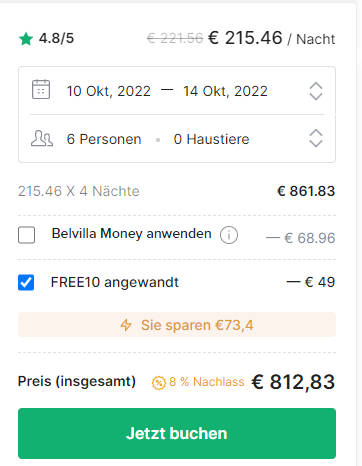Screen dimensions: 362x466
Task: Uncheck the FREE10 angewandt checkbox
Action: click(x=26, y=283)
